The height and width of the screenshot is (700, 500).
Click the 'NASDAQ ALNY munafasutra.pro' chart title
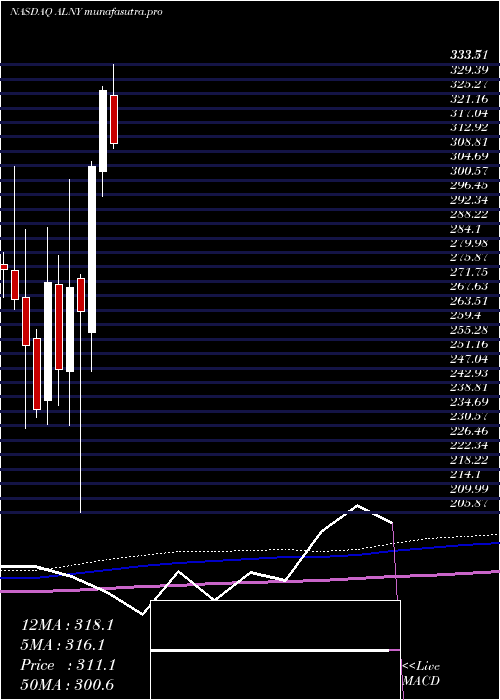click(86, 12)
